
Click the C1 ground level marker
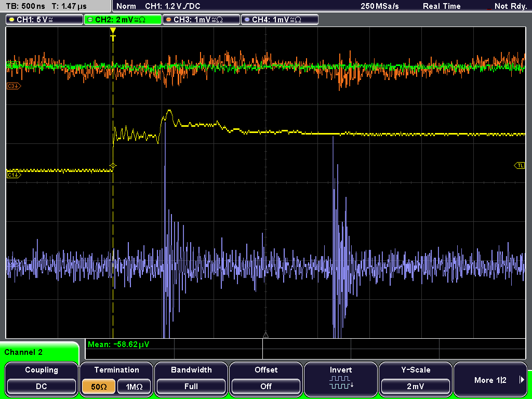[x=14, y=175]
